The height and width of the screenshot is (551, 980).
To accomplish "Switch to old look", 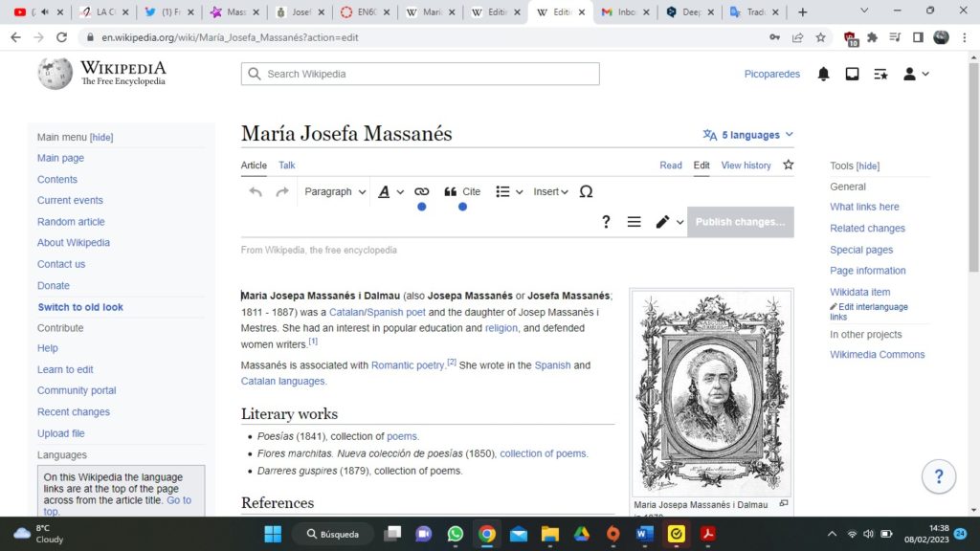I will [x=80, y=307].
